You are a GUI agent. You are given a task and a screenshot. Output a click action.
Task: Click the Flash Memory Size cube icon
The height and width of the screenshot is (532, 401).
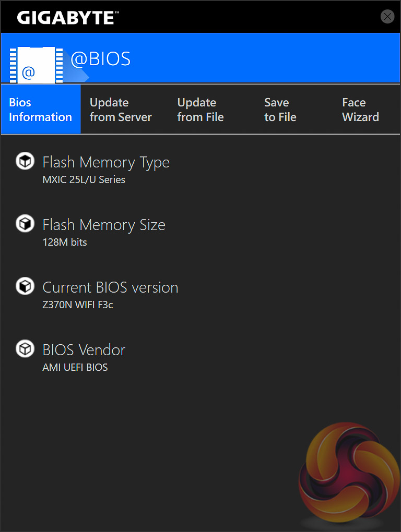(x=25, y=224)
